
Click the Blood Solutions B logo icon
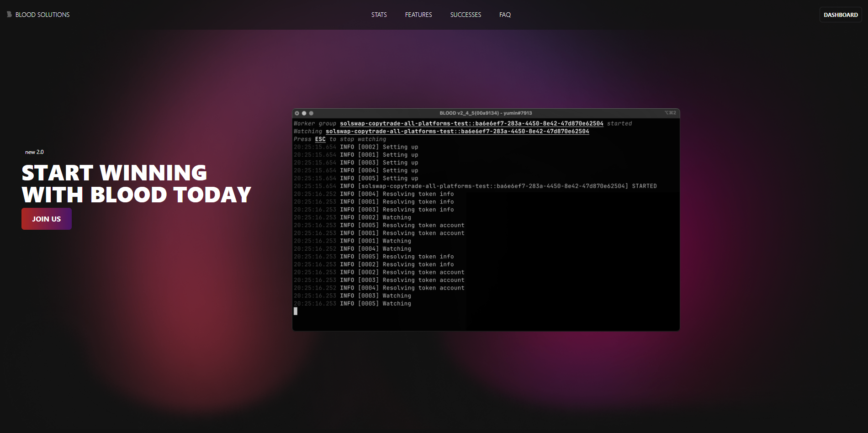[x=9, y=15]
